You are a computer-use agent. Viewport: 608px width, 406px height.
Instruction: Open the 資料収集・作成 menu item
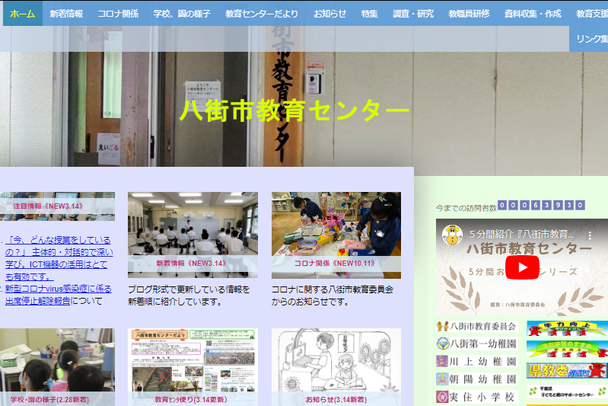533,14
